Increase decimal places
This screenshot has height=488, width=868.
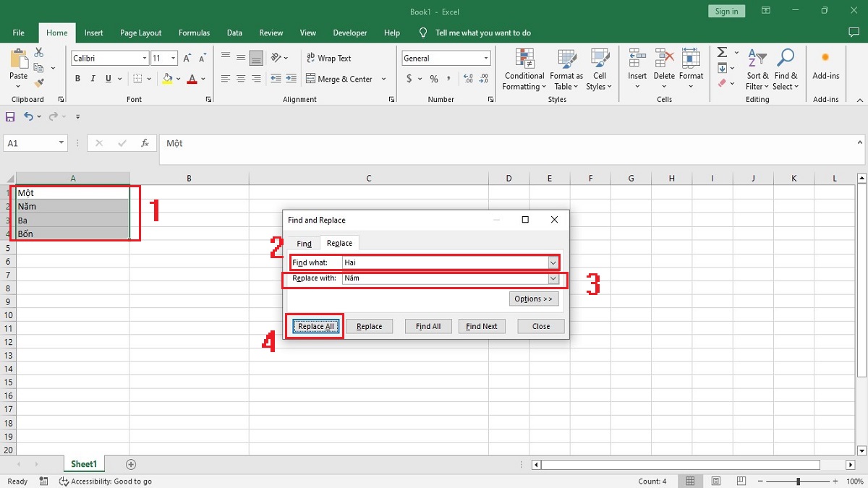pos(468,79)
